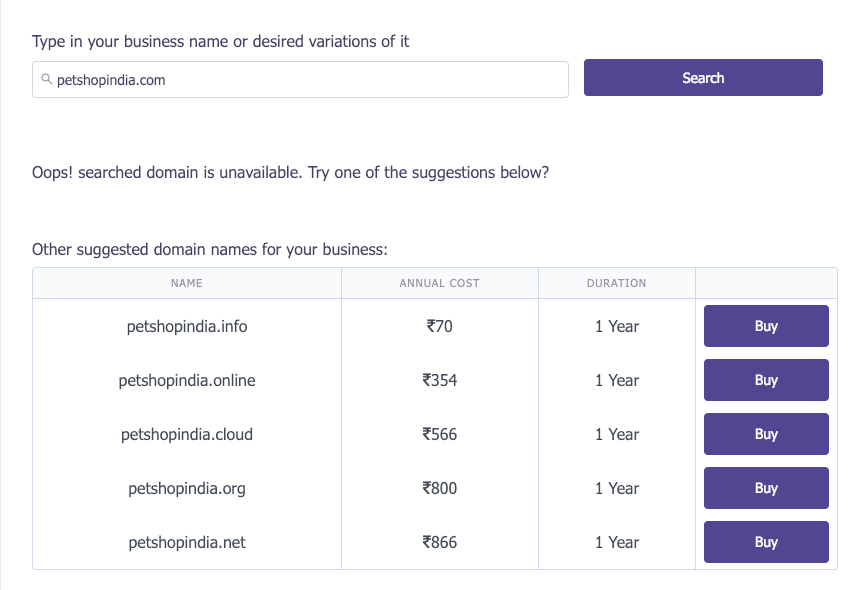Select the petshopindia.net domain name
Screen dimensions: 868x590
[x=187, y=542]
